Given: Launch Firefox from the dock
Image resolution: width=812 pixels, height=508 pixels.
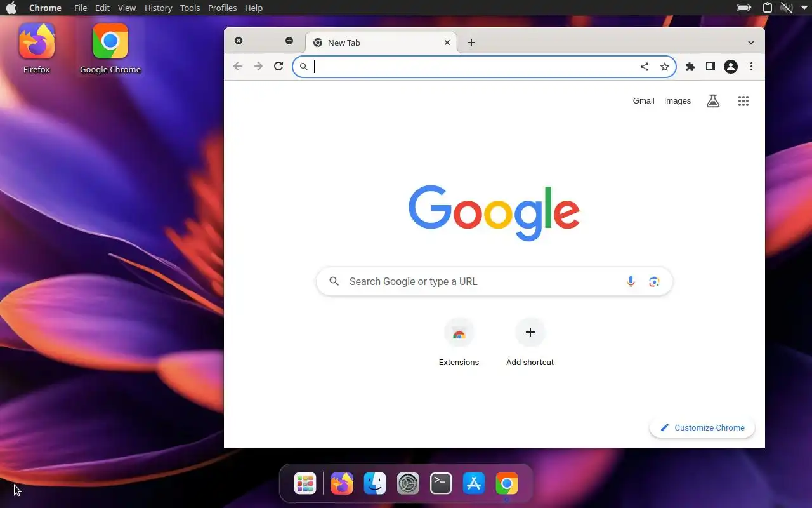Looking at the screenshot, I should click(x=342, y=485).
